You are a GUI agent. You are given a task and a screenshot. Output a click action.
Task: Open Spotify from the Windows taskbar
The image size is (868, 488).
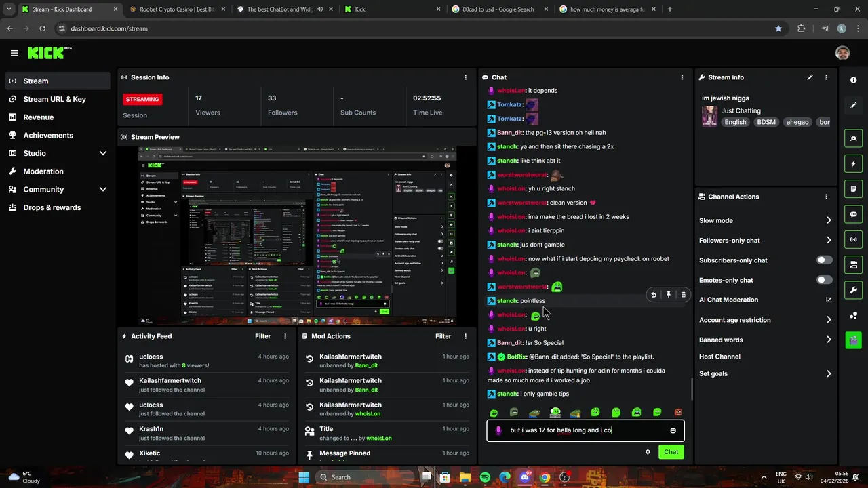click(x=485, y=477)
